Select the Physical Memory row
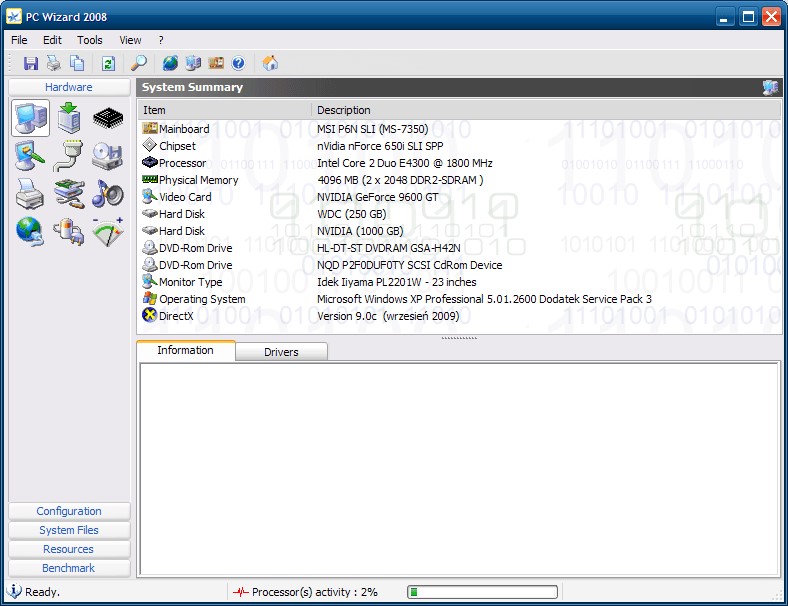 coord(460,180)
